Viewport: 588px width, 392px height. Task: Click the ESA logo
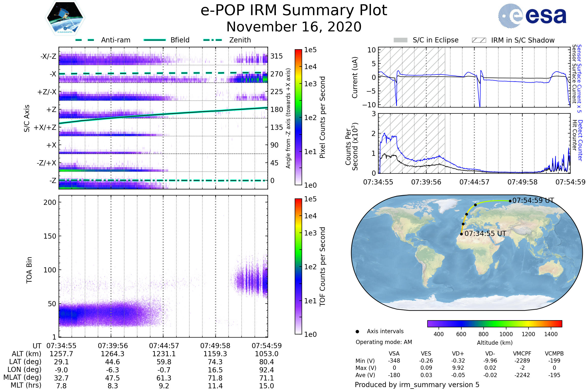click(x=532, y=16)
